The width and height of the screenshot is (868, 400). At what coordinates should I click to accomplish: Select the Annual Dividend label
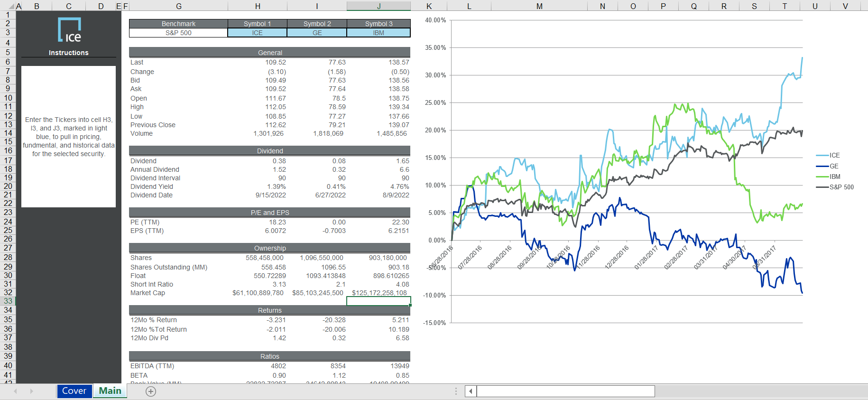click(x=155, y=169)
